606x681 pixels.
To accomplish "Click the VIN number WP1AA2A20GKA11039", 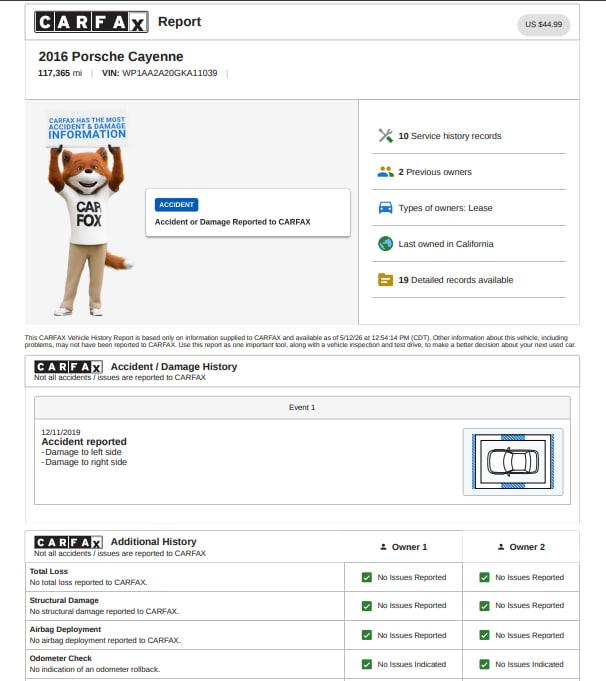I will tap(170, 73).
